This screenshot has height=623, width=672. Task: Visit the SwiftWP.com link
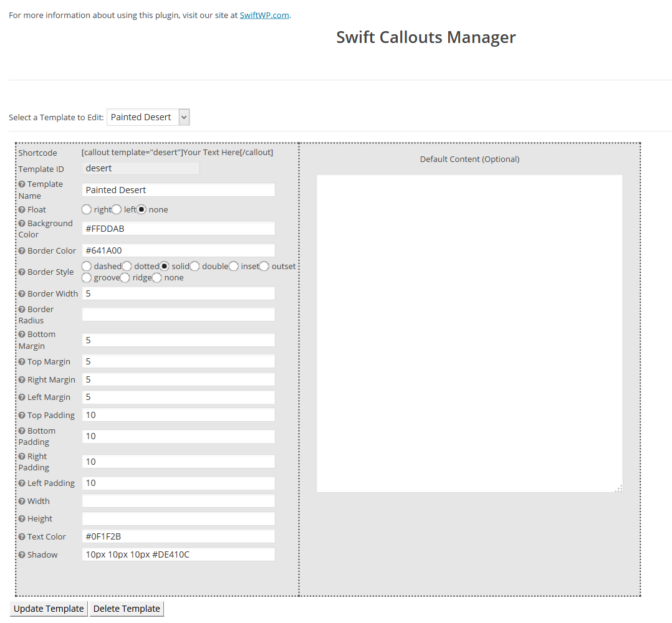[264, 16]
